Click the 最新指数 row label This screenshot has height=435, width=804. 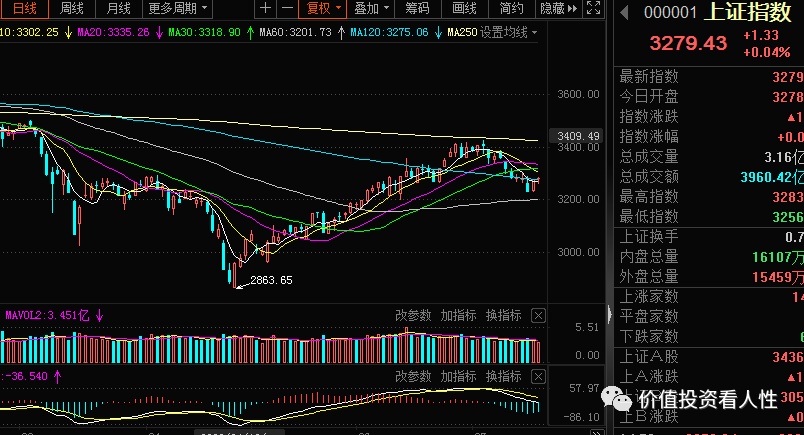pyautogui.click(x=649, y=76)
